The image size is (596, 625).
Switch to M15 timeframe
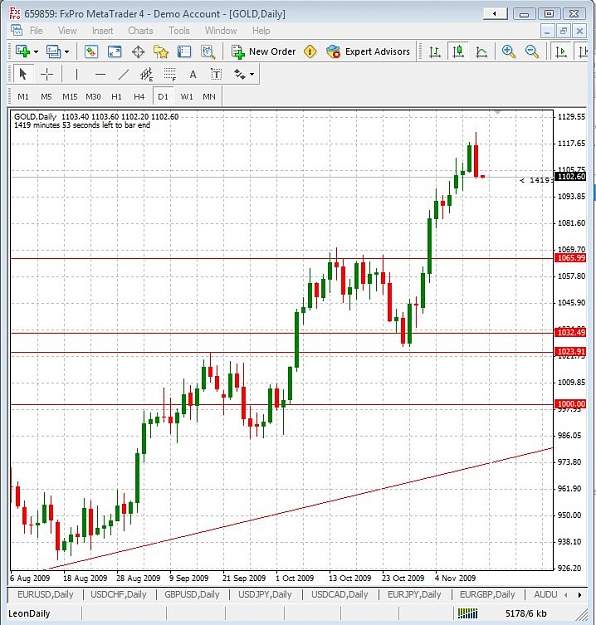pyautogui.click(x=70, y=97)
